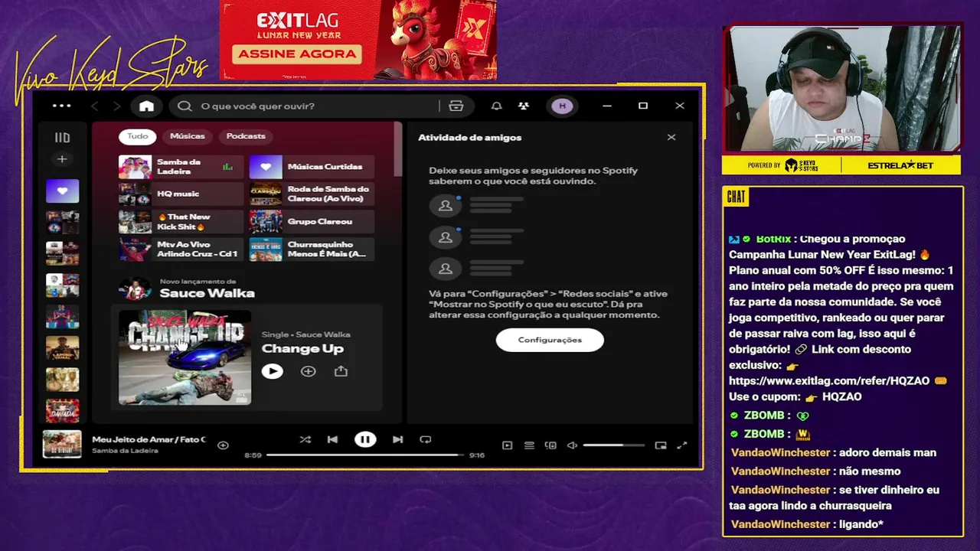Open now-playing album cover thumbnail
This screenshot has height=551, width=980.
point(62,445)
